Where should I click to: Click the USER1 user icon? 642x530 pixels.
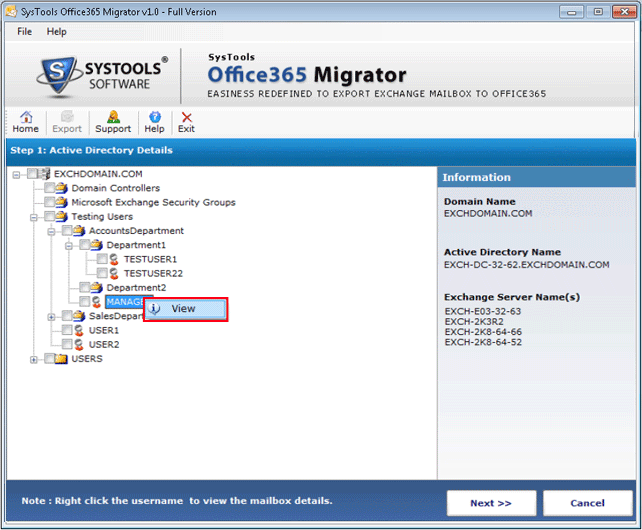[79, 330]
